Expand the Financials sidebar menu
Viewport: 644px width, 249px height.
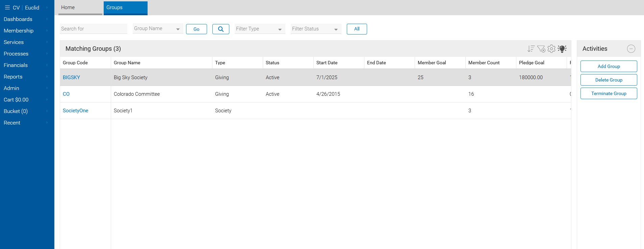click(x=27, y=65)
